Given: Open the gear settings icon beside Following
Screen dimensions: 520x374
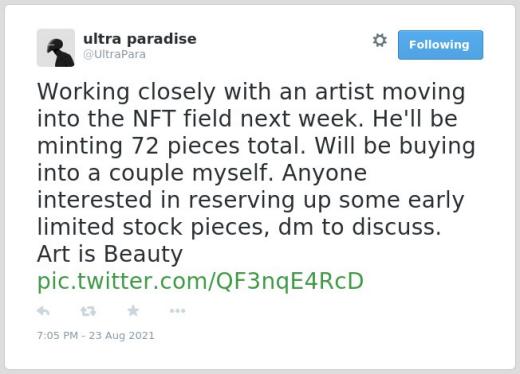Looking at the screenshot, I should pyautogui.click(x=380, y=40).
